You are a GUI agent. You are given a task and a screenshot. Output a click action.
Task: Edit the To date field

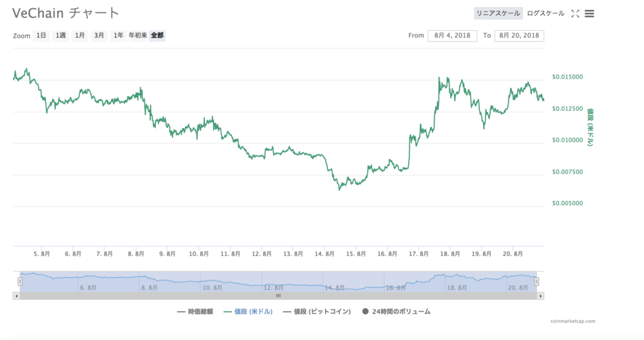(519, 36)
